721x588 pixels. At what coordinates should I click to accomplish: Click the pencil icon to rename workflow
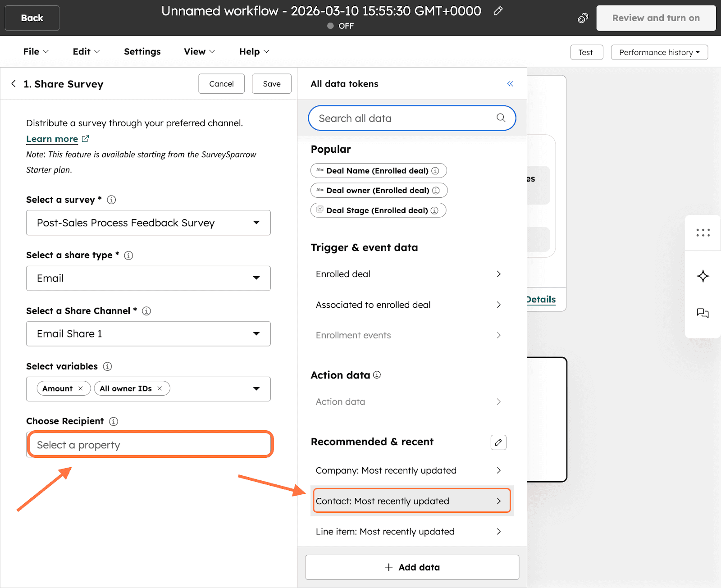pos(498,11)
